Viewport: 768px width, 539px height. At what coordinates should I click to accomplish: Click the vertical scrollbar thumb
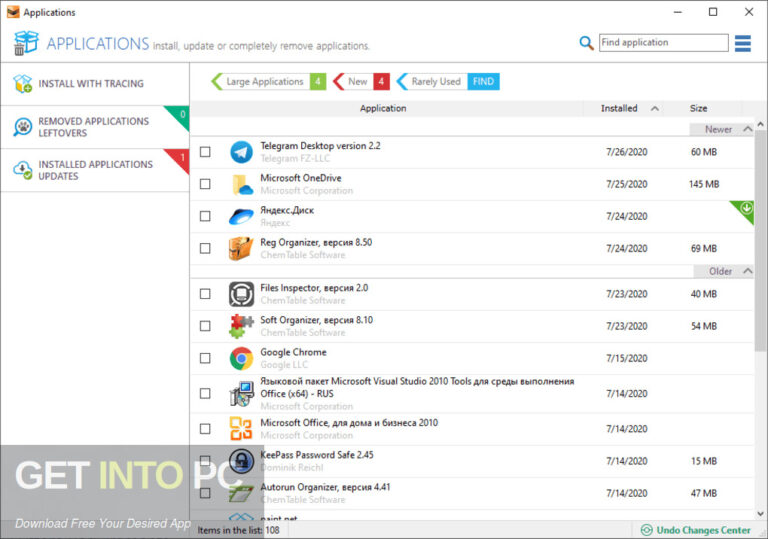(x=760, y=240)
